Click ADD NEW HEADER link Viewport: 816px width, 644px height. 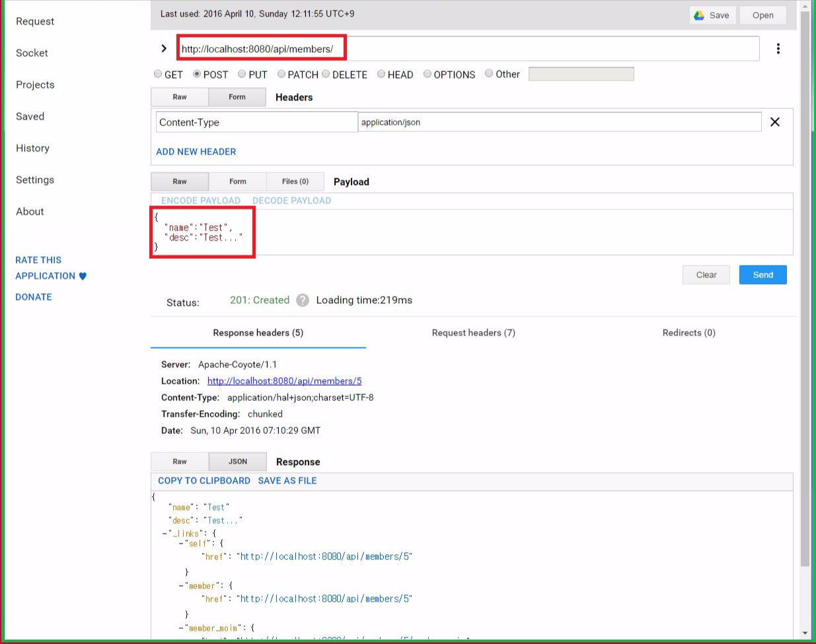pyautogui.click(x=196, y=151)
